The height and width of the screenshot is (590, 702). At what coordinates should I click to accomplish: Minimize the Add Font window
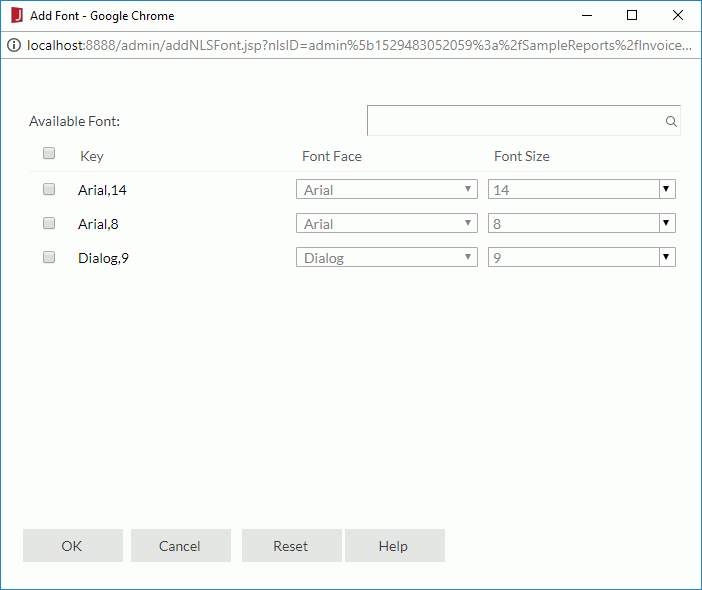[x=587, y=15]
